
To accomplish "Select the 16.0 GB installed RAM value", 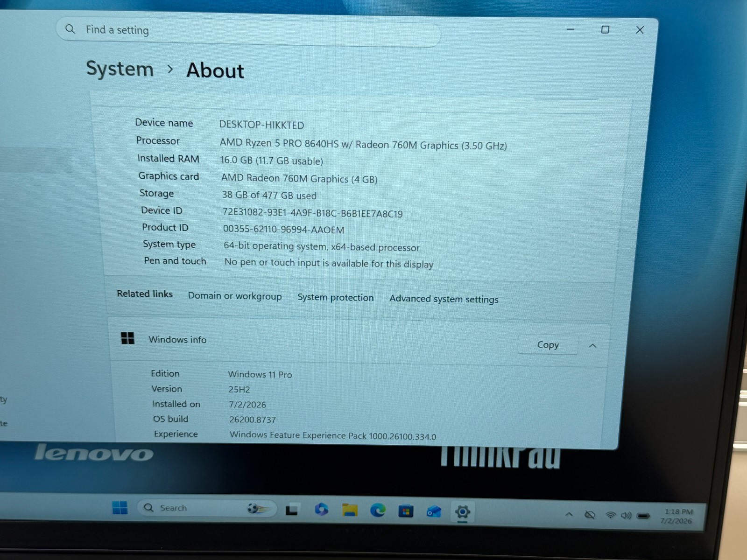I will tap(271, 161).
